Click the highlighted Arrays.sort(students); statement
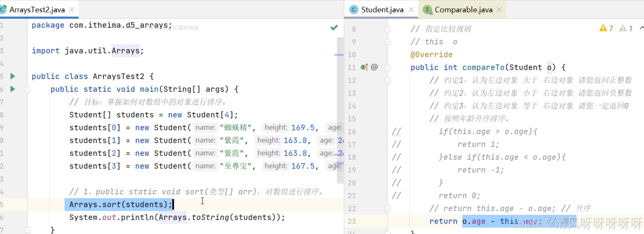Viewport: 644px width, 234px height. (121, 205)
